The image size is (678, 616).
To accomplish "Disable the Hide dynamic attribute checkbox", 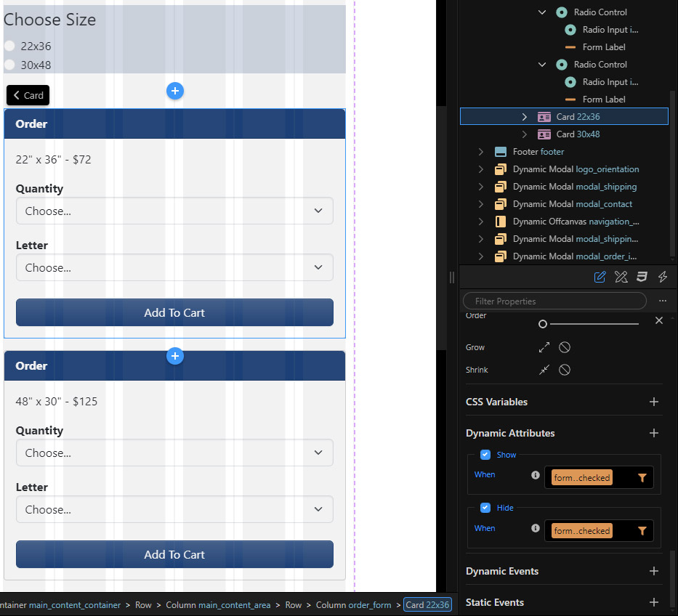I will click(x=485, y=508).
